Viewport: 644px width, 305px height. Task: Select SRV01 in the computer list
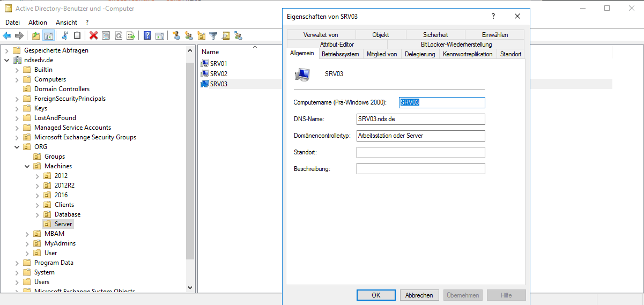pos(218,64)
